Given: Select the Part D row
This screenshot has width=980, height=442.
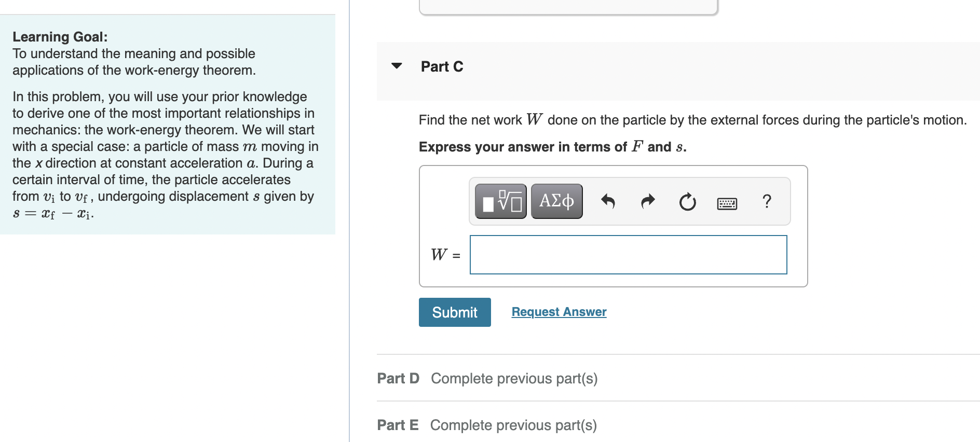Looking at the screenshot, I should pos(678,378).
